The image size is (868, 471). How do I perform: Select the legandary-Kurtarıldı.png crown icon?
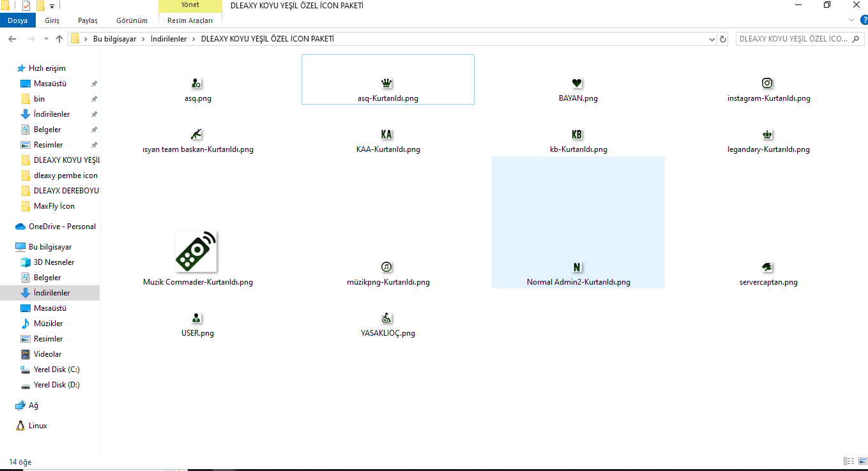point(768,135)
